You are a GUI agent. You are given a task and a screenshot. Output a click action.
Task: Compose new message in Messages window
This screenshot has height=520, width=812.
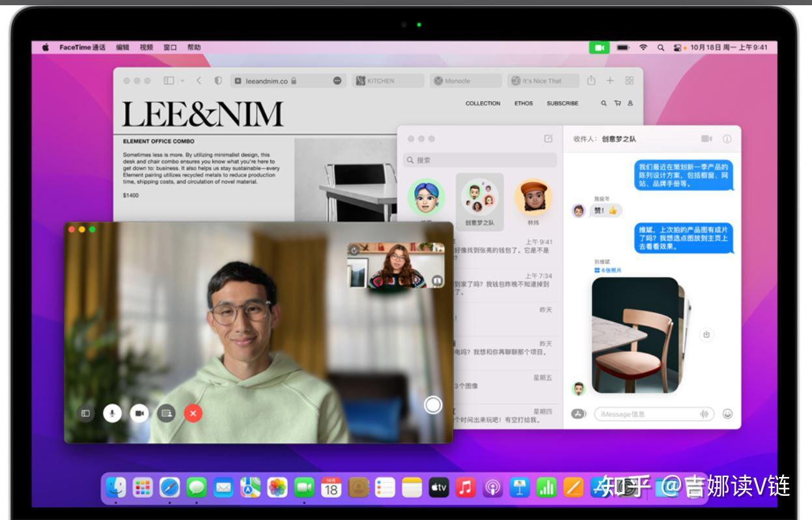pyautogui.click(x=548, y=139)
